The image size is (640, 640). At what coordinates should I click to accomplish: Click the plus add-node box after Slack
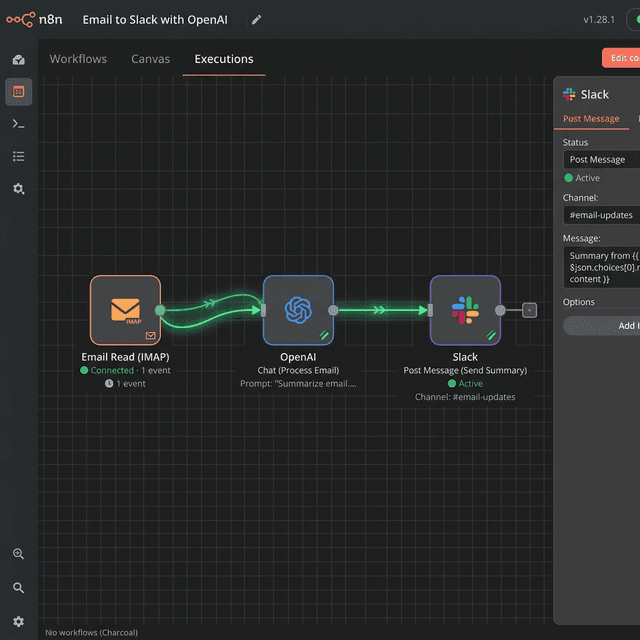[x=529, y=310]
